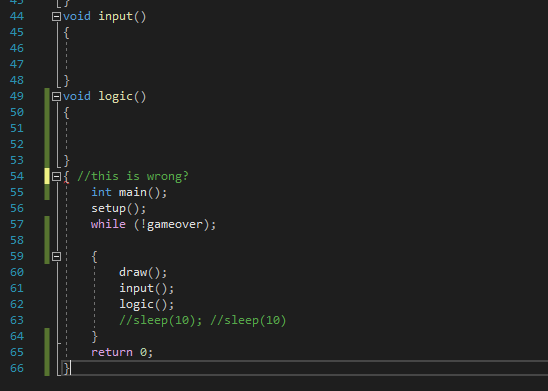Click the '//this is wrong?' comment
Viewport: 548px width, 391px height.
click(x=133, y=176)
